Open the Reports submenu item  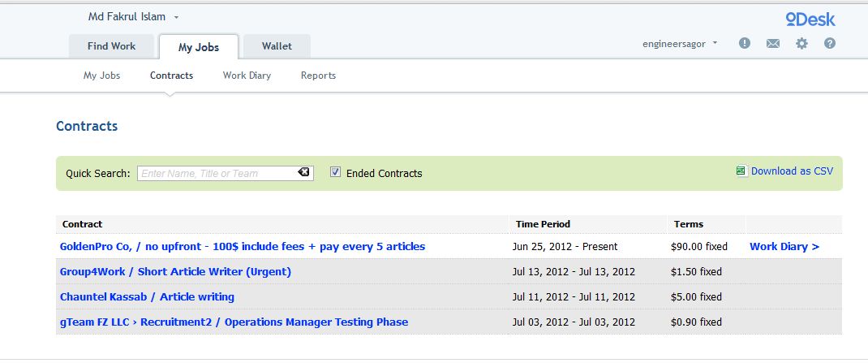pos(318,76)
